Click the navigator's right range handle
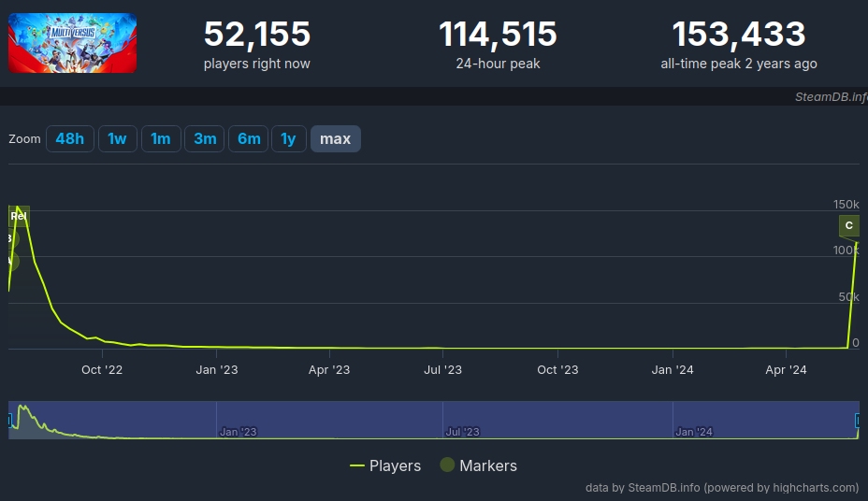The image size is (868, 501). tap(858, 421)
